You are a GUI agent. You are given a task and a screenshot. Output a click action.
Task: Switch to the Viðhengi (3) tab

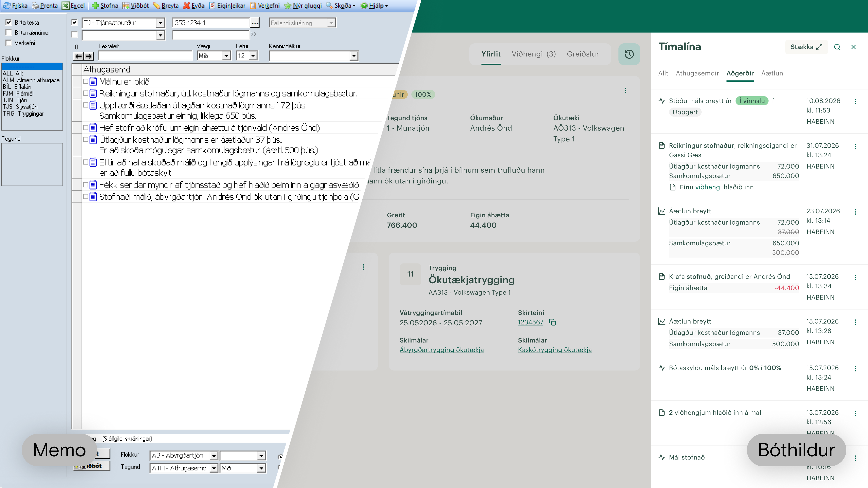tap(534, 54)
